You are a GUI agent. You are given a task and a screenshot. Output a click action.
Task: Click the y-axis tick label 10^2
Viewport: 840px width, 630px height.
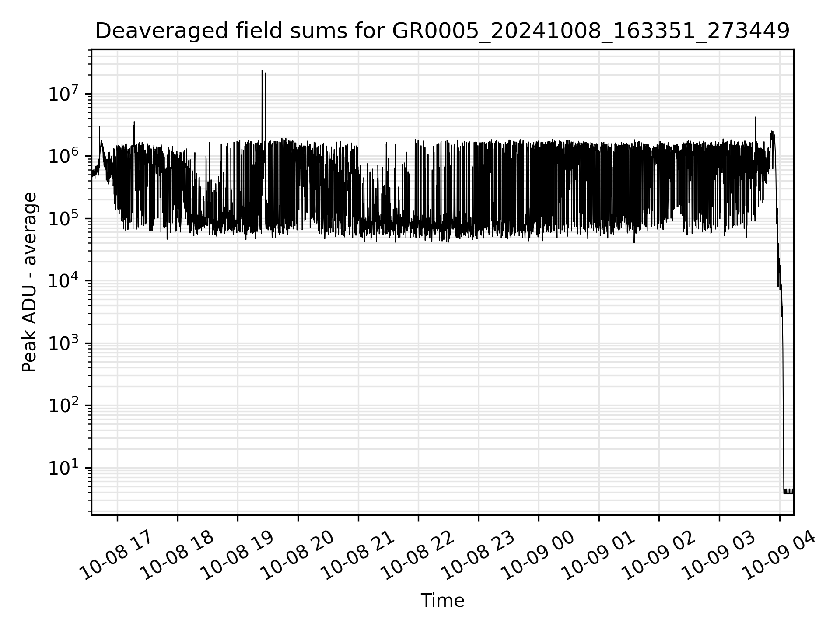pos(63,405)
